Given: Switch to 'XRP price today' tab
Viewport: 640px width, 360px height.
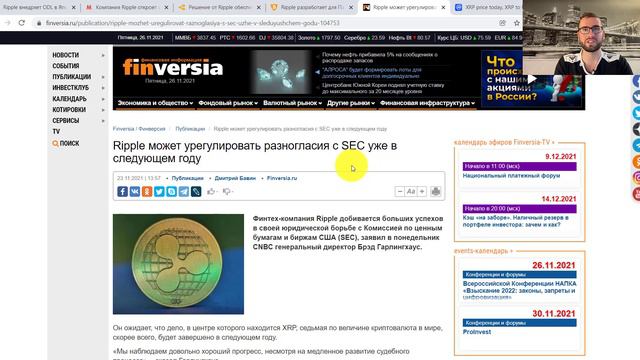Looking at the screenshot, I should [488, 7].
